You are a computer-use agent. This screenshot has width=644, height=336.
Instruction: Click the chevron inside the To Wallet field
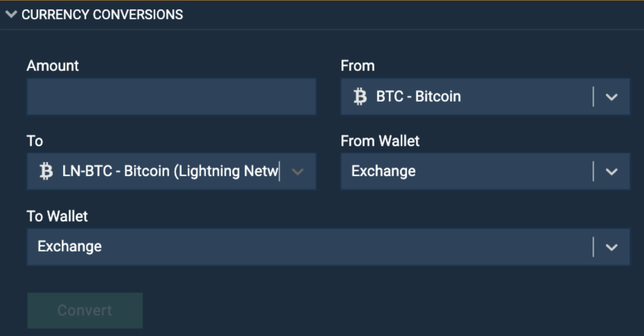click(x=612, y=247)
